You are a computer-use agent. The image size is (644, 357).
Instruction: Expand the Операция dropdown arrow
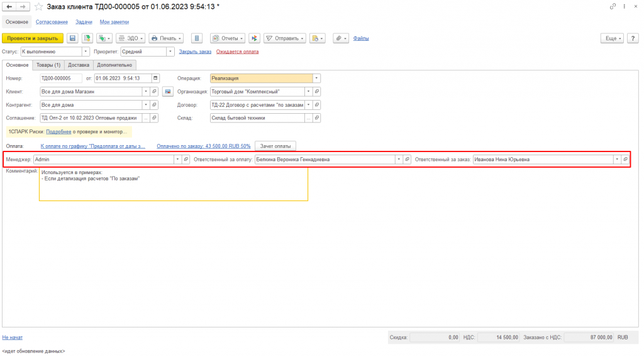(316, 78)
